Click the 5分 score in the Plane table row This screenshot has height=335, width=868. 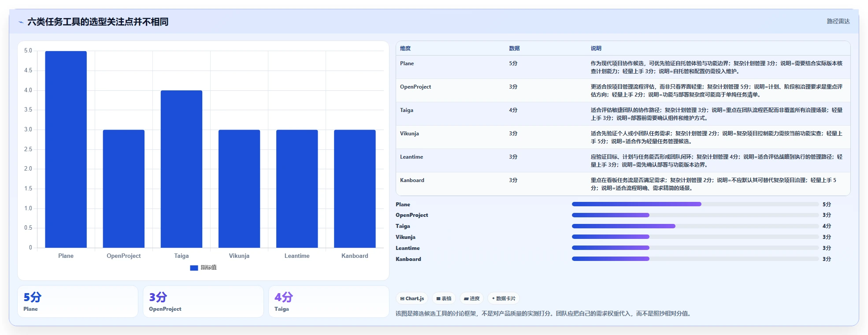coord(513,63)
